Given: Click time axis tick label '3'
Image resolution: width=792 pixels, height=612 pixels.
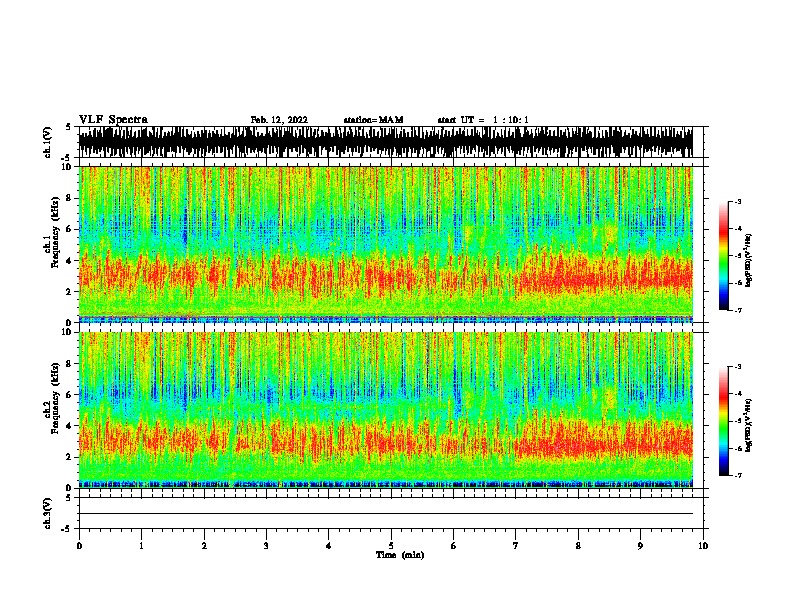Looking at the screenshot, I should click(x=266, y=546).
